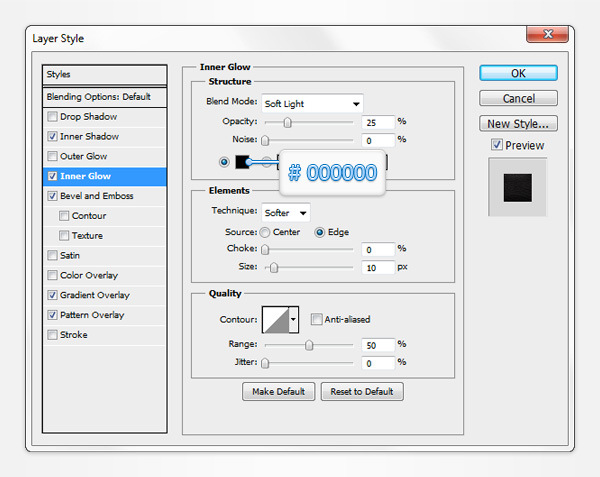Open the Gradient Overlay settings
The height and width of the screenshot is (477, 600).
coord(95,295)
